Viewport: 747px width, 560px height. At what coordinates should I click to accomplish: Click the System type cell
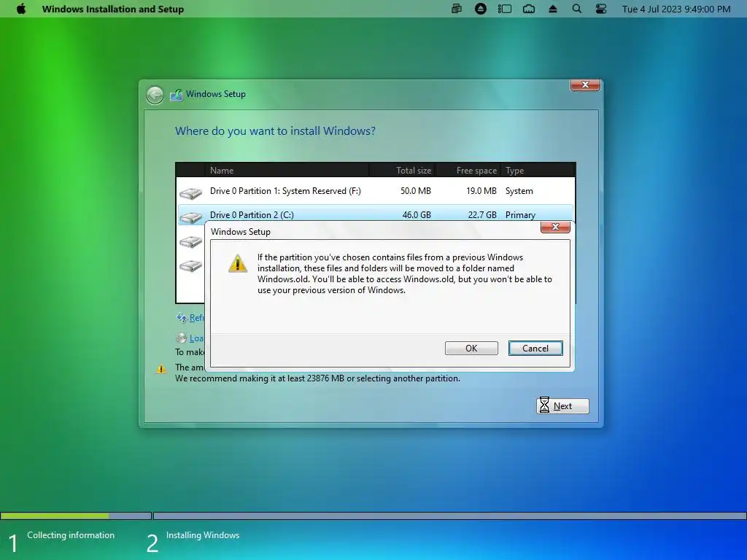pyautogui.click(x=519, y=191)
